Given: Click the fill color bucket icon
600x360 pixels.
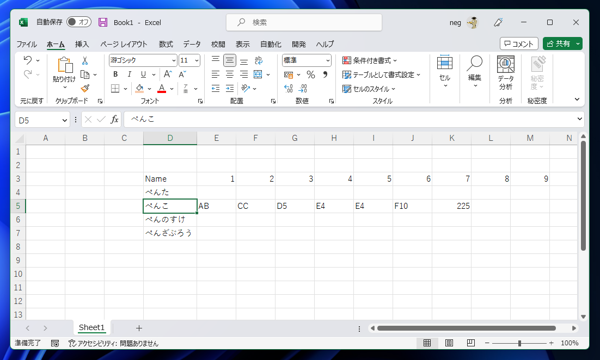Looking at the screenshot, I should [x=140, y=89].
